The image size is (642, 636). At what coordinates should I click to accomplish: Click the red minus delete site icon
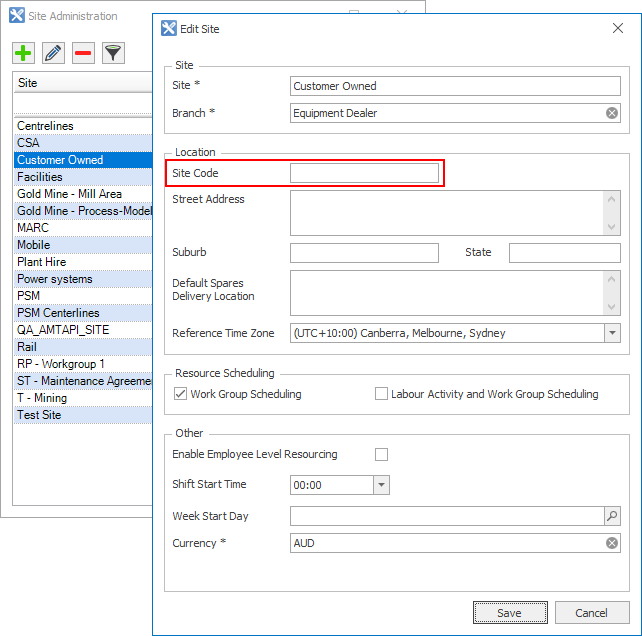84,53
